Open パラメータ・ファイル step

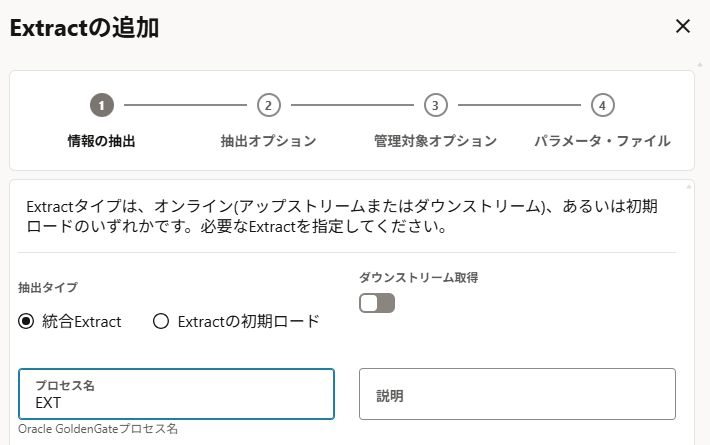click(x=602, y=141)
